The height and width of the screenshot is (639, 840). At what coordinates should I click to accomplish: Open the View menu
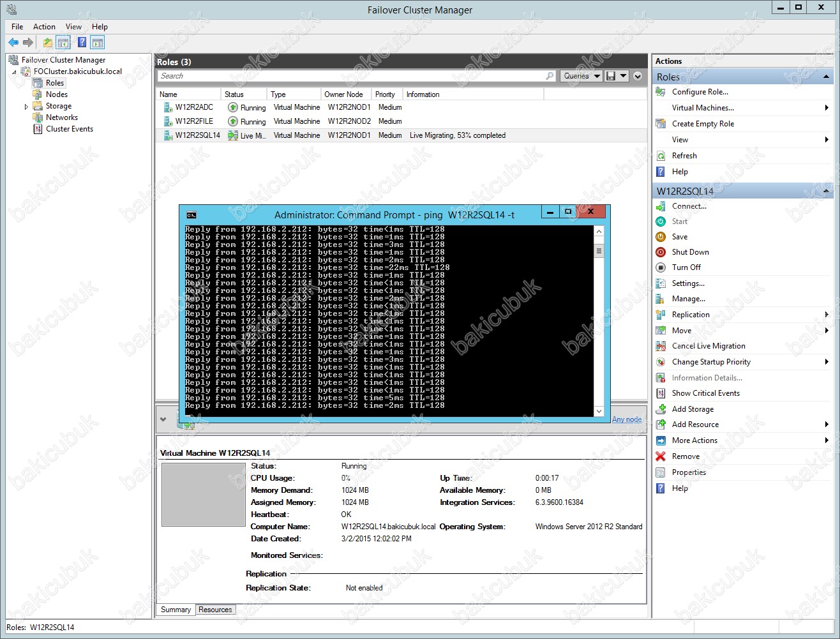73,27
